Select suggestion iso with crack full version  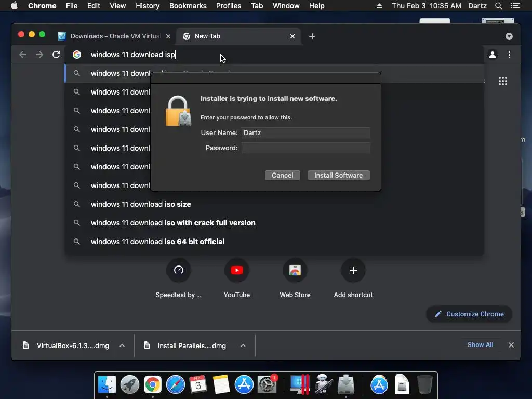tap(173, 223)
